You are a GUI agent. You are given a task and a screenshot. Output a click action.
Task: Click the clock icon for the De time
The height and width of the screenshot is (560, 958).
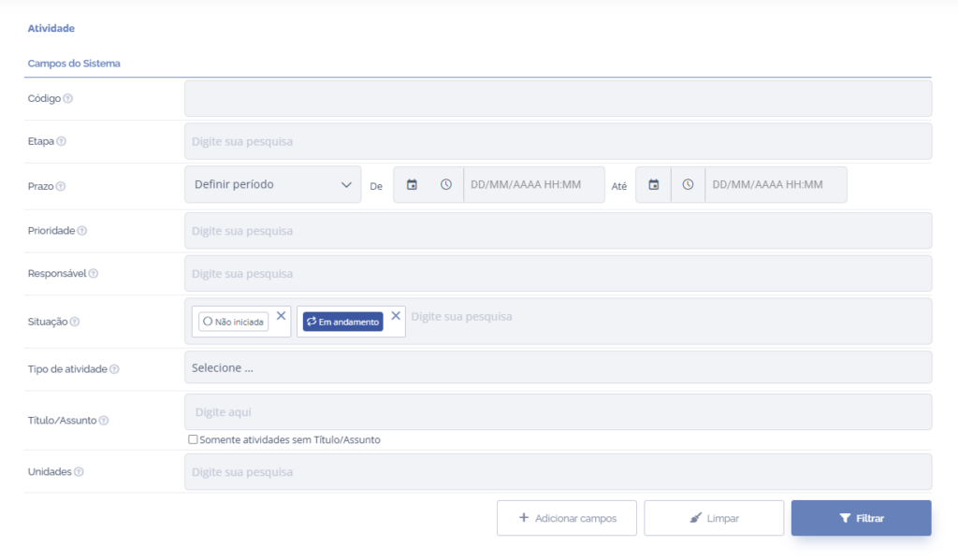(446, 185)
